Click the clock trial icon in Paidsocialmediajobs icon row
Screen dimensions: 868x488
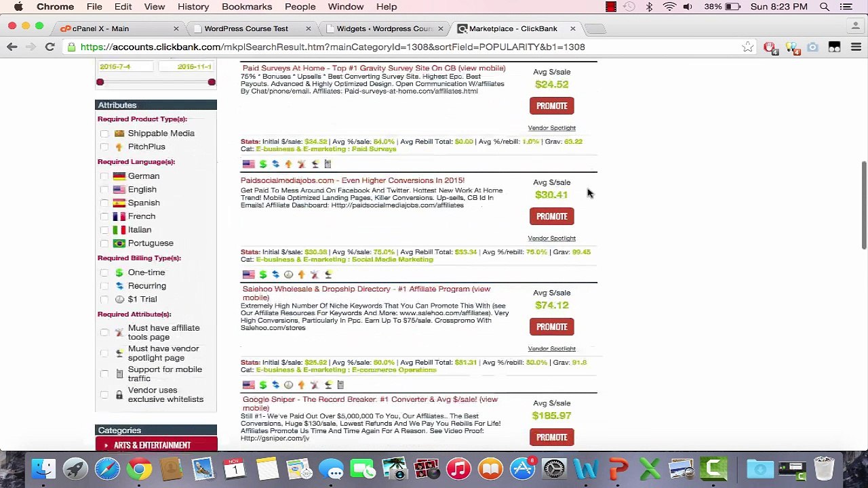(x=288, y=274)
